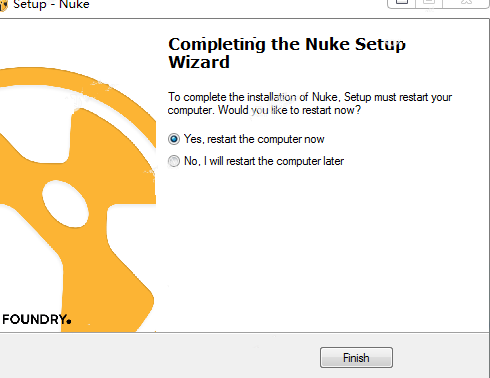Click the orange Nuke logo graphic
This screenshot has width=490, height=378.
click(78, 199)
